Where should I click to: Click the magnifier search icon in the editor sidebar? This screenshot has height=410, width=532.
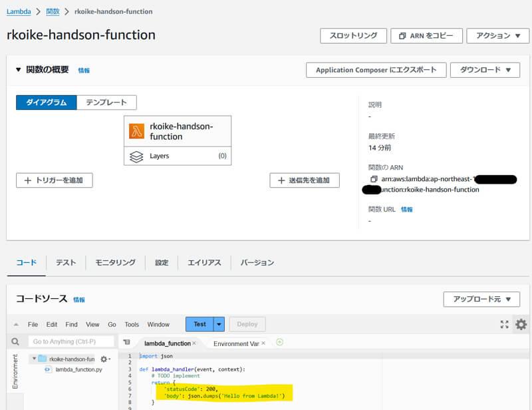click(15, 341)
